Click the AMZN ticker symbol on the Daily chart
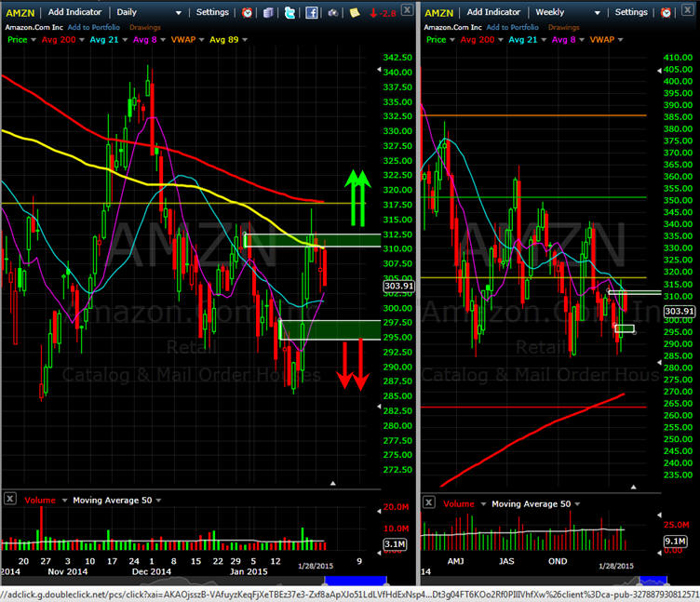Image resolution: width=700 pixels, height=602 pixels. [x=20, y=12]
